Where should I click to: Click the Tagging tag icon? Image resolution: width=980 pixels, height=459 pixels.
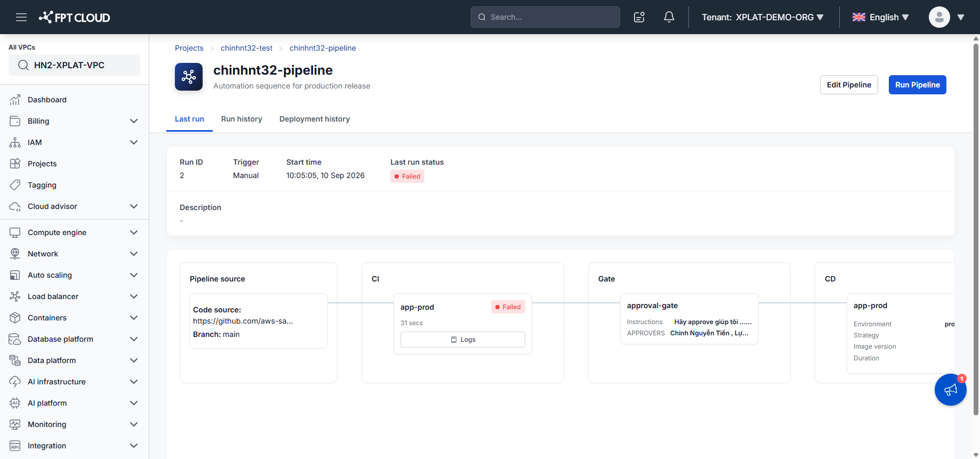[15, 185]
